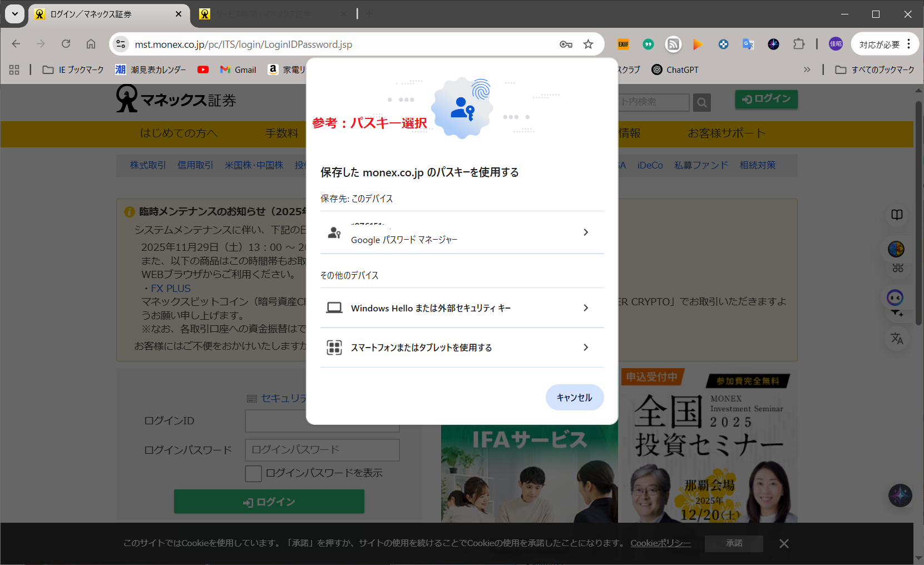Select the Google パスワード マネージャー passkey
924x565 pixels.
click(x=462, y=232)
